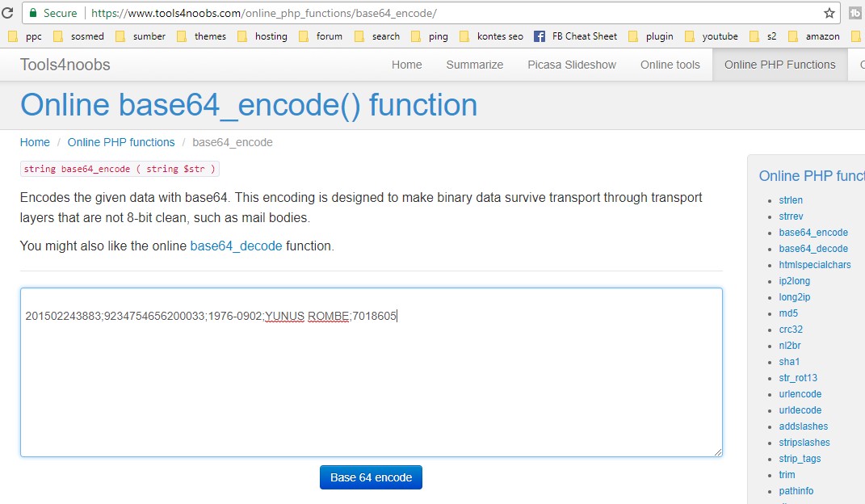Go to the Home nav item
This screenshot has height=504, width=865.
point(406,65)
